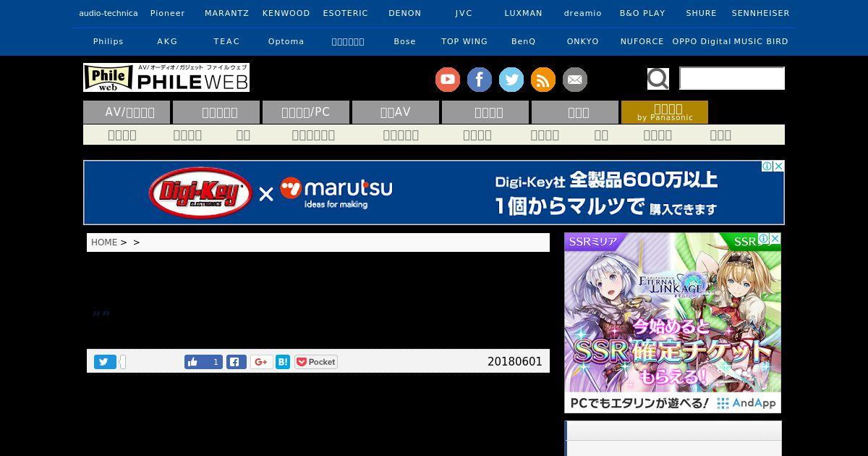Open the Digi-Key marutsu banner advertisement
Image resolution: width=868 pixels, height=456 pixels.
[x=434, y=193]
